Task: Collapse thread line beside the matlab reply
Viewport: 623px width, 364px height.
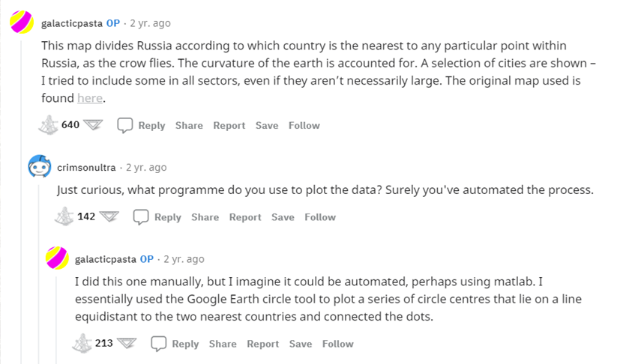Action: (x=56, y=315)
